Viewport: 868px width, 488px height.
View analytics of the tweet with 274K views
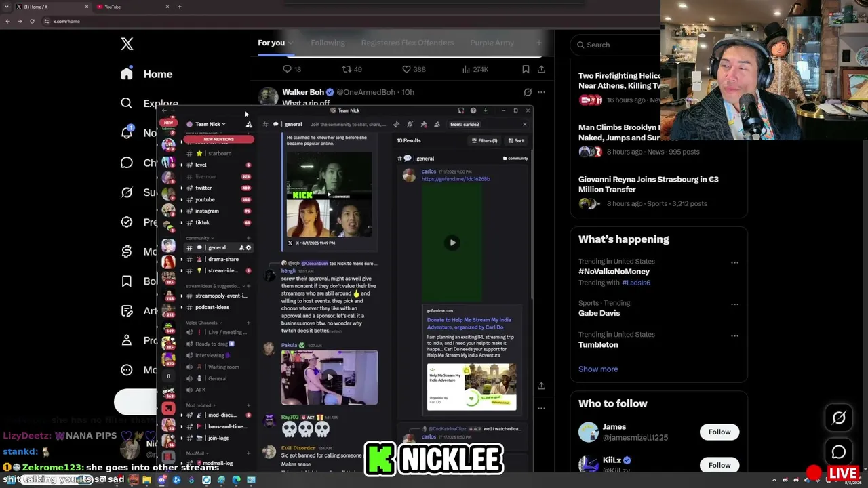[475, 69]
